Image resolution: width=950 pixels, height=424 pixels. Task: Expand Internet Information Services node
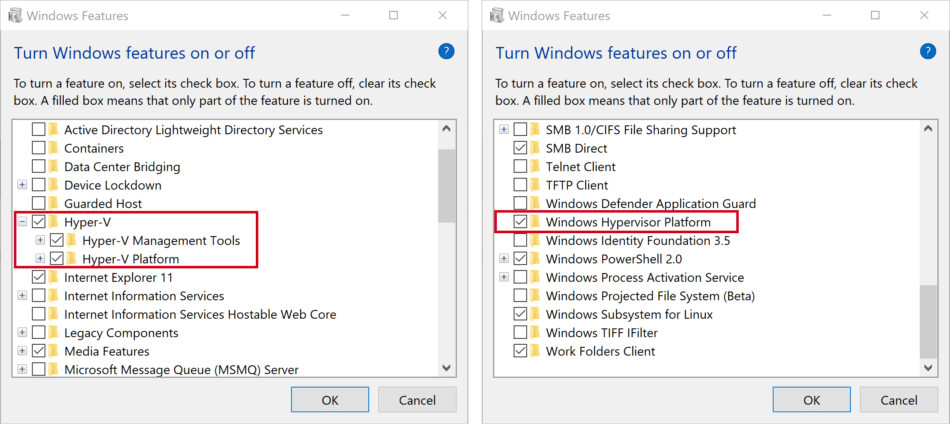[x=22, y=296]
